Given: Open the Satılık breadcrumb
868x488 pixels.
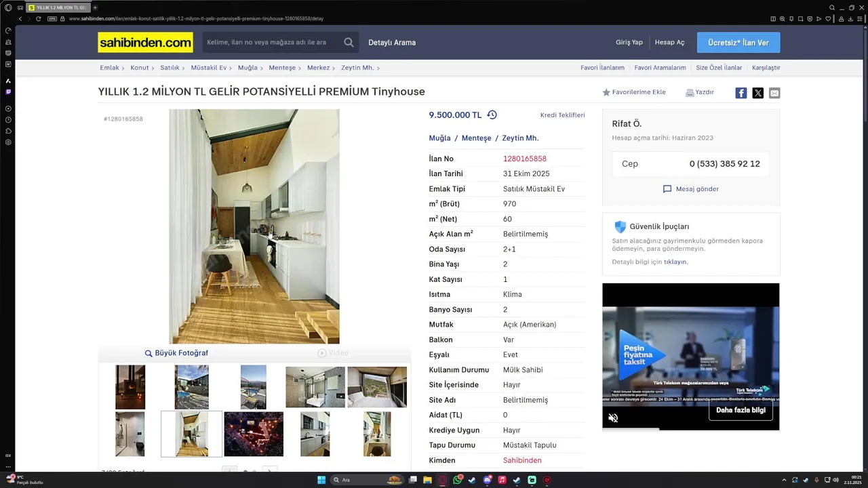Looking at the screenshot, I should (170, 68).
